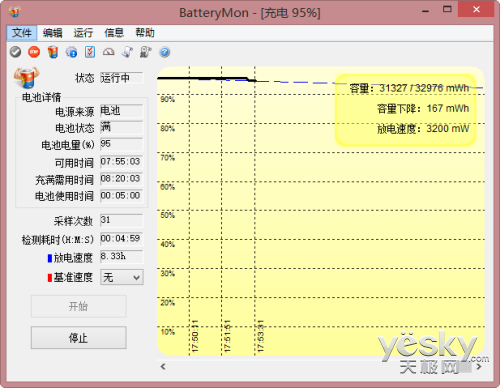Close the BatteryMon window

tap(476, 10)
